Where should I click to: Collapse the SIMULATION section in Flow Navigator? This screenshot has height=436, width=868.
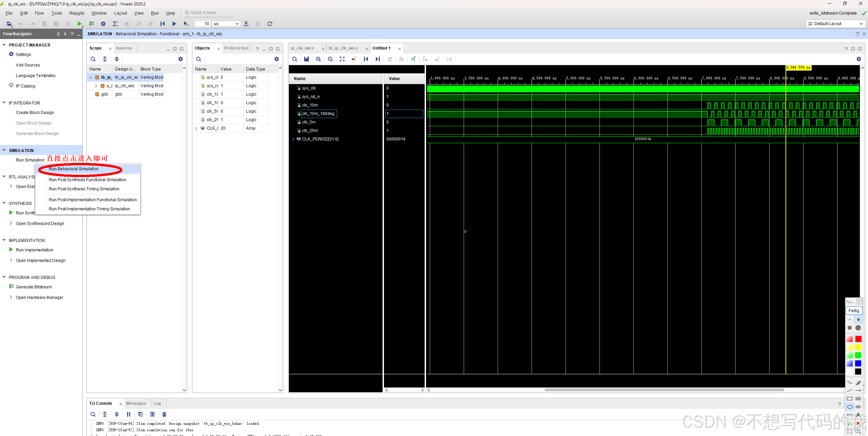[x=4, y=150]
